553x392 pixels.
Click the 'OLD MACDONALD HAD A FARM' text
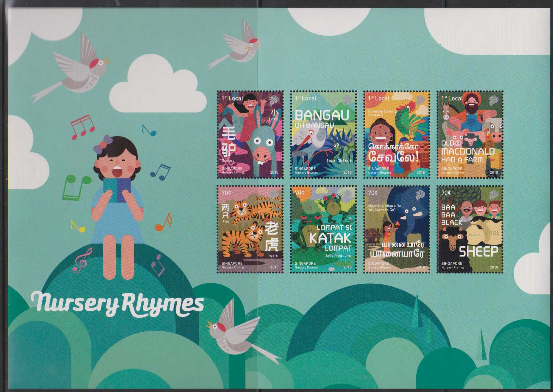point(468,151)
